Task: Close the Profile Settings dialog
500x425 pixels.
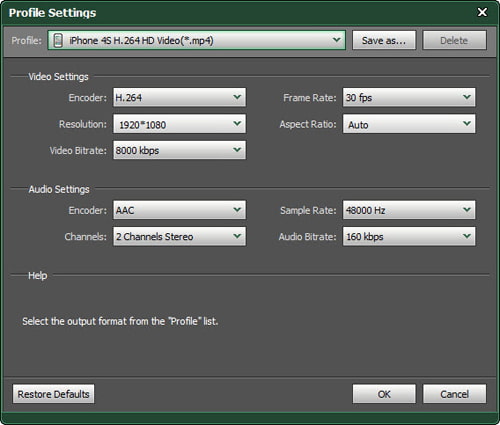Action: coord(482,12)
